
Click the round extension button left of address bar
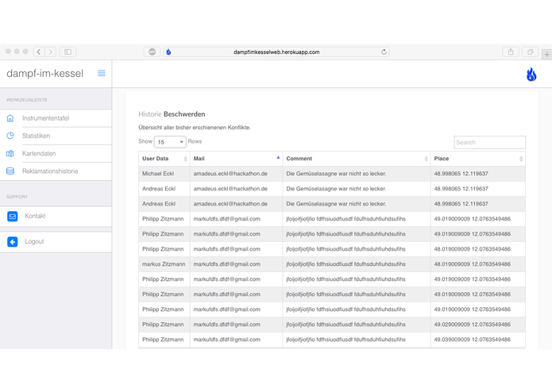coord(152,52)
